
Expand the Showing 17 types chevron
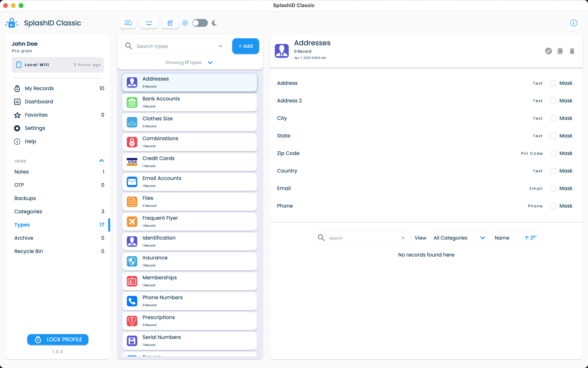(210, 63)
